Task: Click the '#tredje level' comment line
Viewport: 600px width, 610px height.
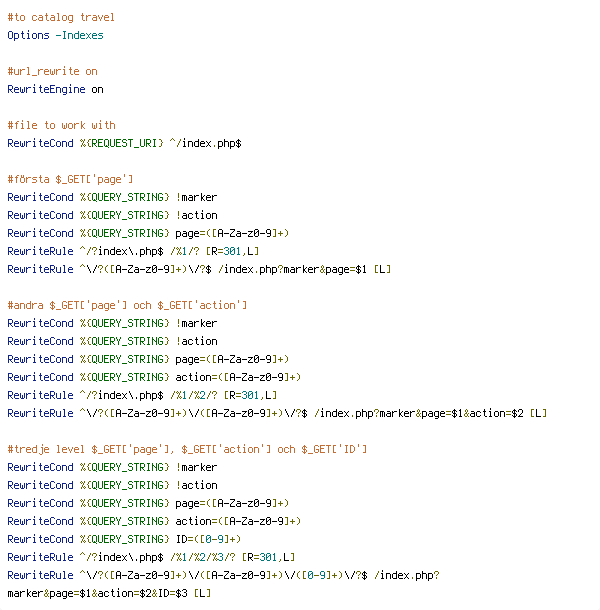Action: [187, 449]
